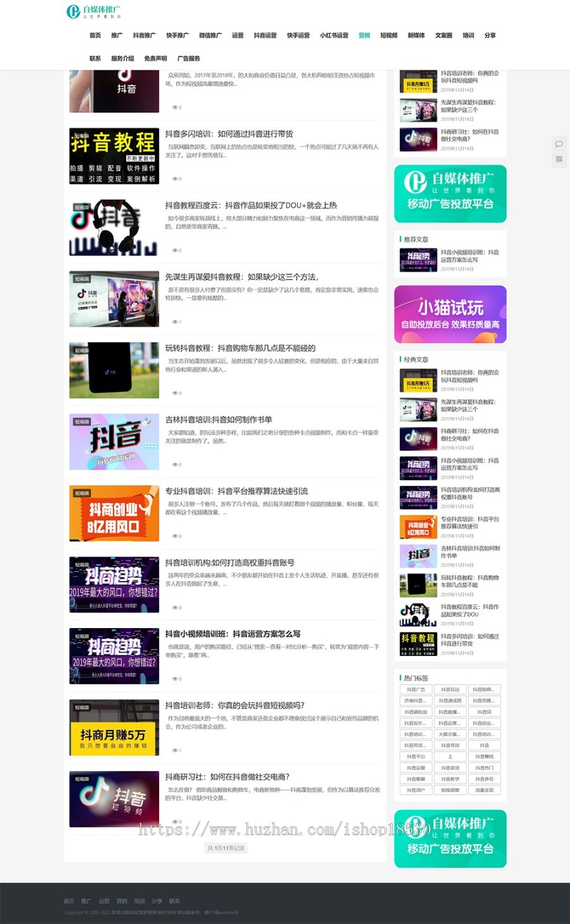Open the chat bubble floating icon
Screen dimensions: 570x924
[x=559, y=144]
